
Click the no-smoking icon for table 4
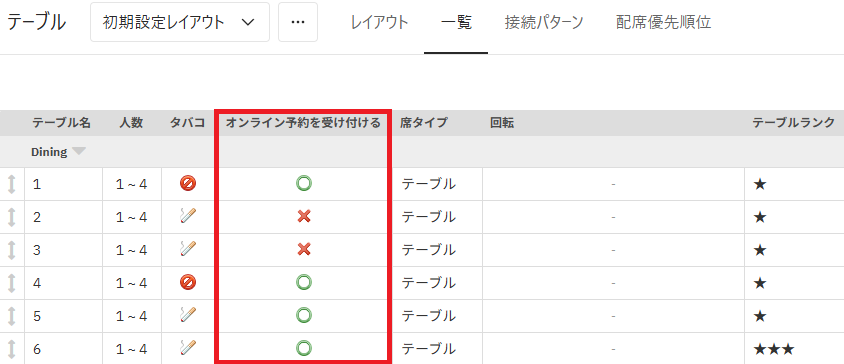click(188, 282)
